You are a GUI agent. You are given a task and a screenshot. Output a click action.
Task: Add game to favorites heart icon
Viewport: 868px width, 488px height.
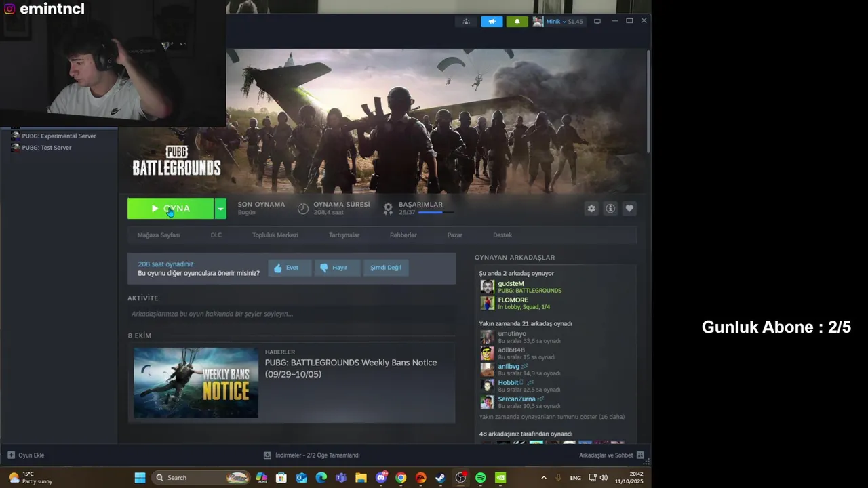tap(629, 209)
